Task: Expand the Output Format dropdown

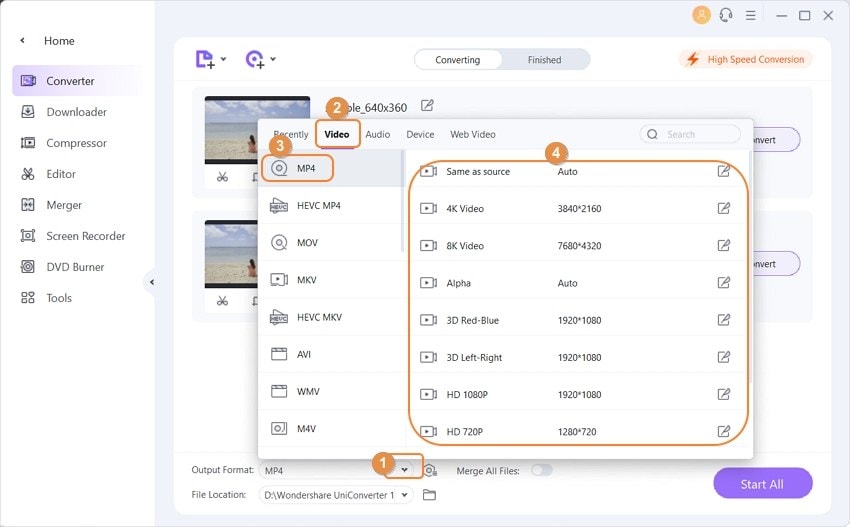Action: (x=404, y=469)
